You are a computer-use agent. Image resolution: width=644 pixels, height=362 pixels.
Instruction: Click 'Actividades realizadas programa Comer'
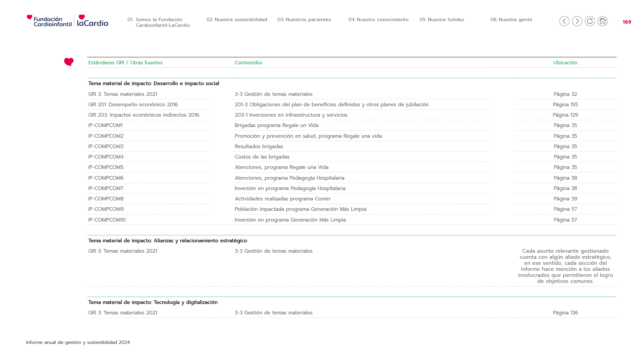click(x=282, y=199)
